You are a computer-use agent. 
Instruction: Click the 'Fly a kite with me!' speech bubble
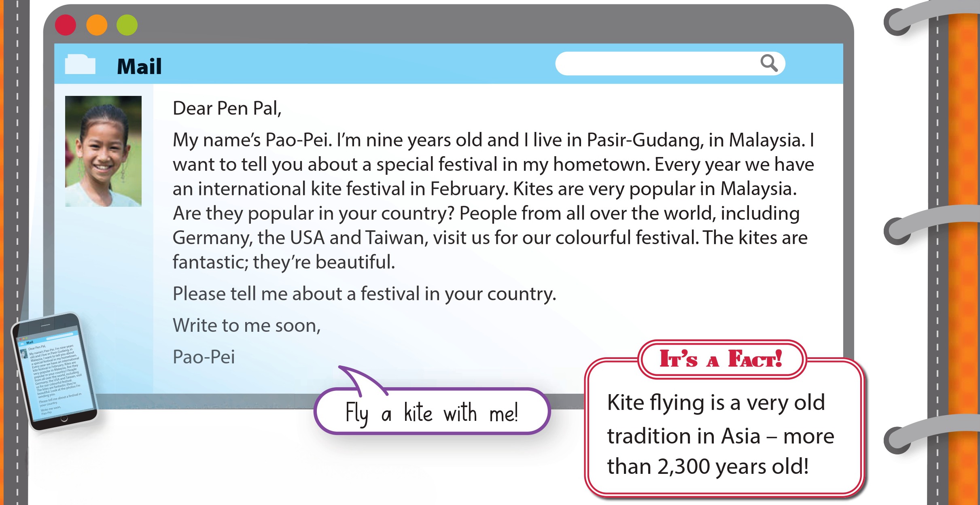point(431,413)
